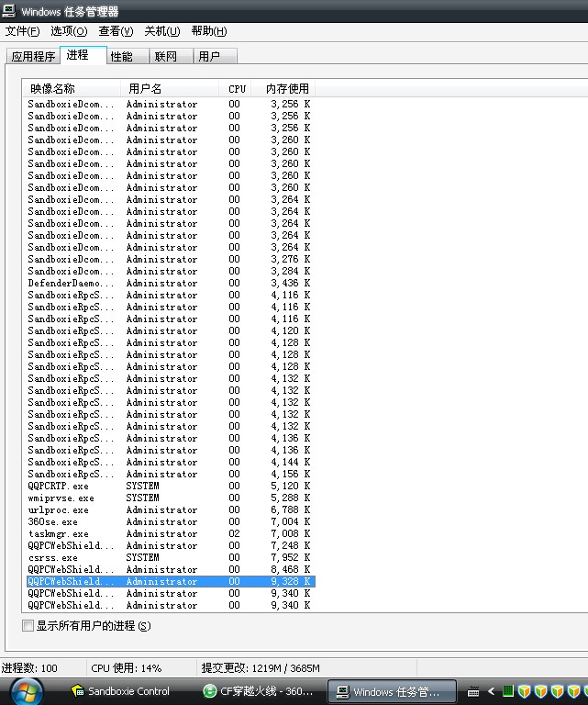The width and height of the screenshot is (588, 705).
Task: Select the SandboxieRpcS row using 4,120 K
Action: tap(171, 330)
